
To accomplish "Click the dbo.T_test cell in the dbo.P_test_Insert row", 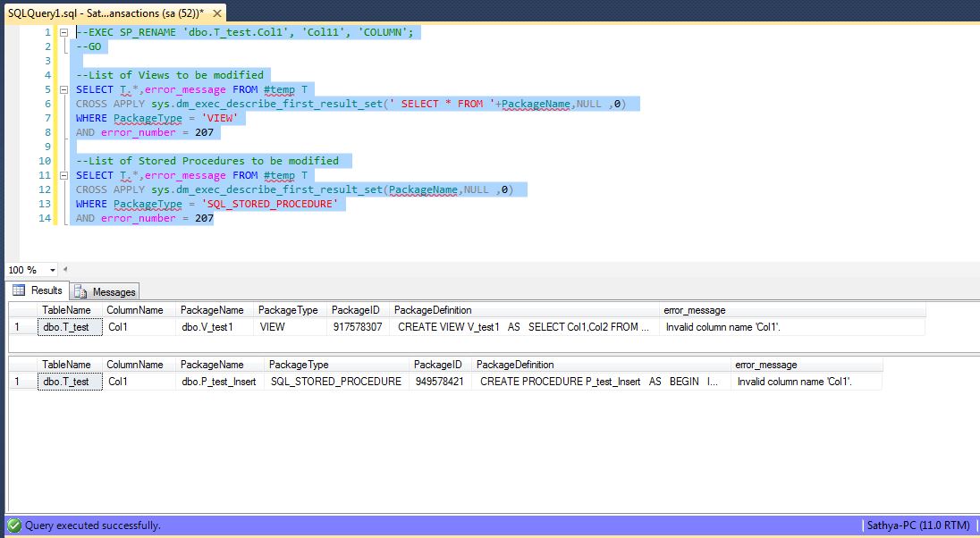I will [x=70, y=382].
